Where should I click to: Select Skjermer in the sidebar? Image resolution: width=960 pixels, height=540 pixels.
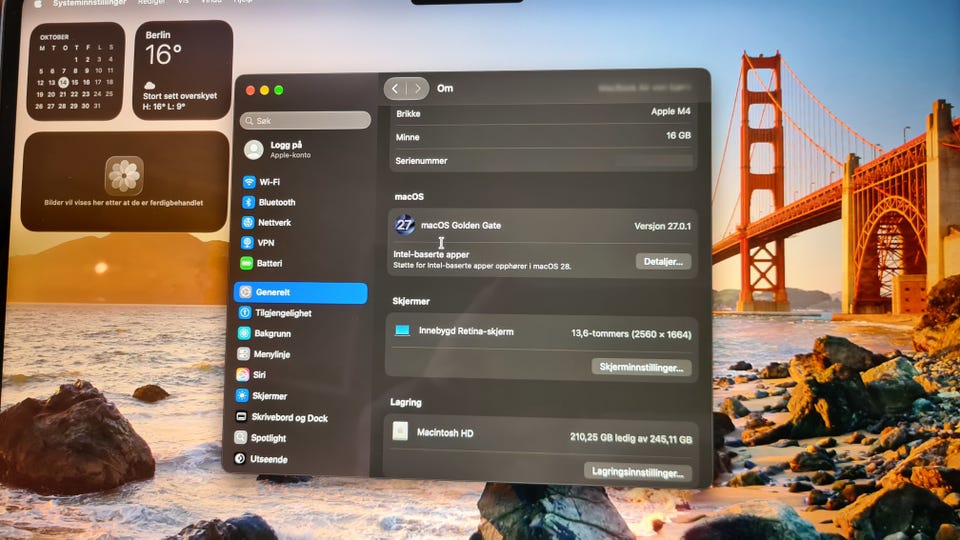pos(261,396)
